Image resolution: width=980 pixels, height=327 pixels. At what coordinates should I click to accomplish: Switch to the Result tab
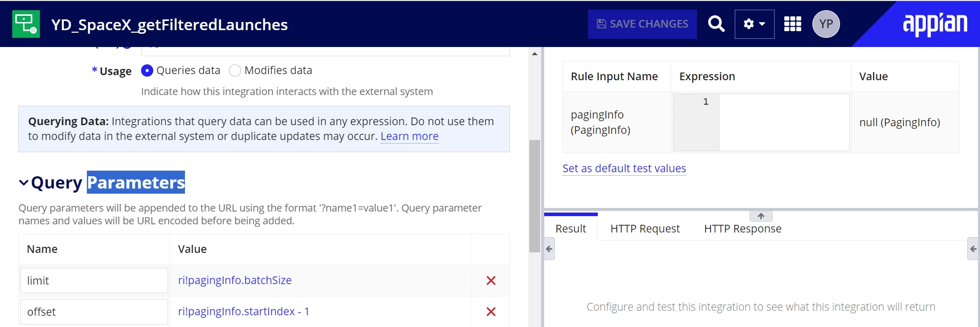pyautogui.click(x=571, y=228)
